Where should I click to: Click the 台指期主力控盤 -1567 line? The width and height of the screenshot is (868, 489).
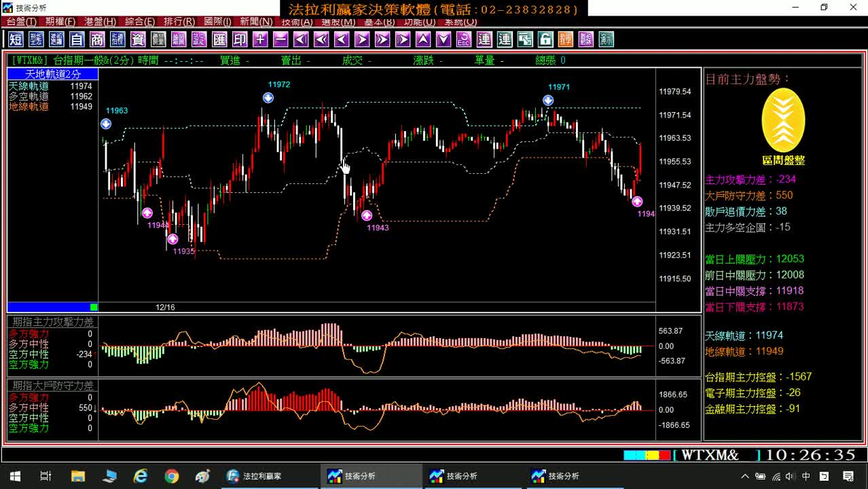759,377
